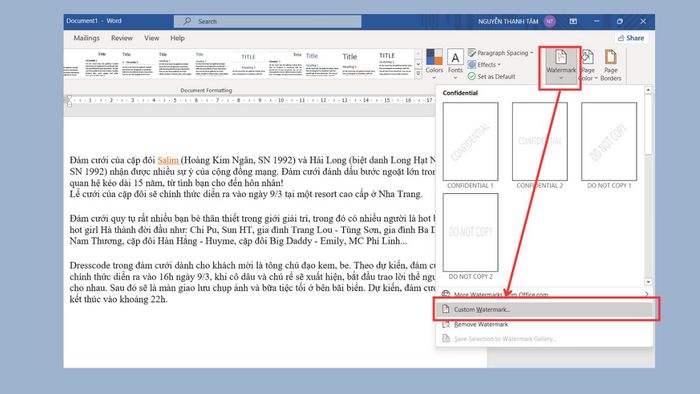Viewport: 700px width, 394px height.
Task: Click the Paragraph Spacing icon
Action: [x=472, y=53]
